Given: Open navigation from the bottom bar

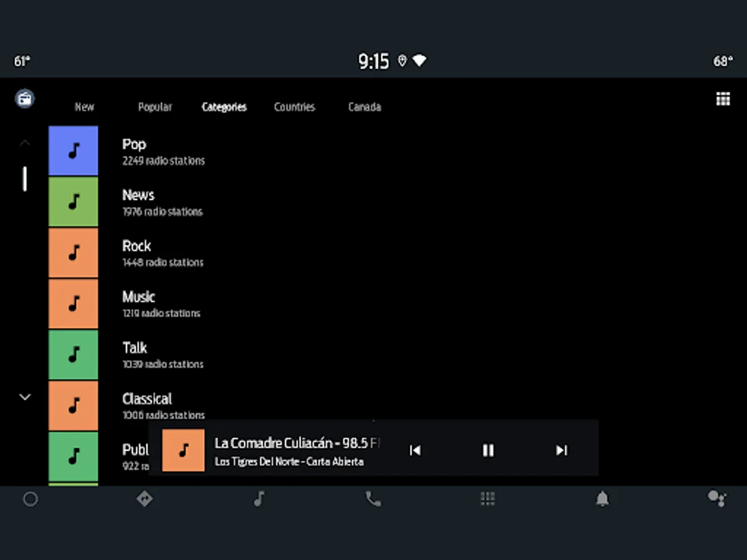Looking at the screenshot, I should tap(144, 499).
